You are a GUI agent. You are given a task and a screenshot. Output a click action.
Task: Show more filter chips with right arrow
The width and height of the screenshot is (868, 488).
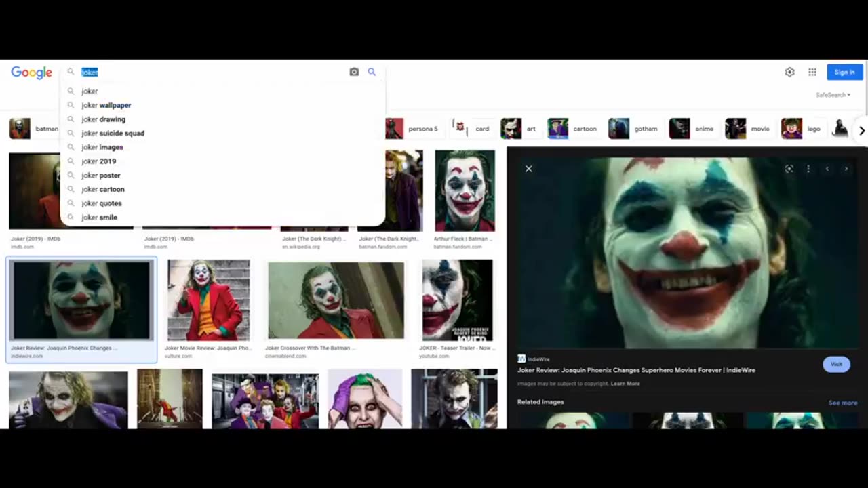pyautogui.click(x=861, y=130)
